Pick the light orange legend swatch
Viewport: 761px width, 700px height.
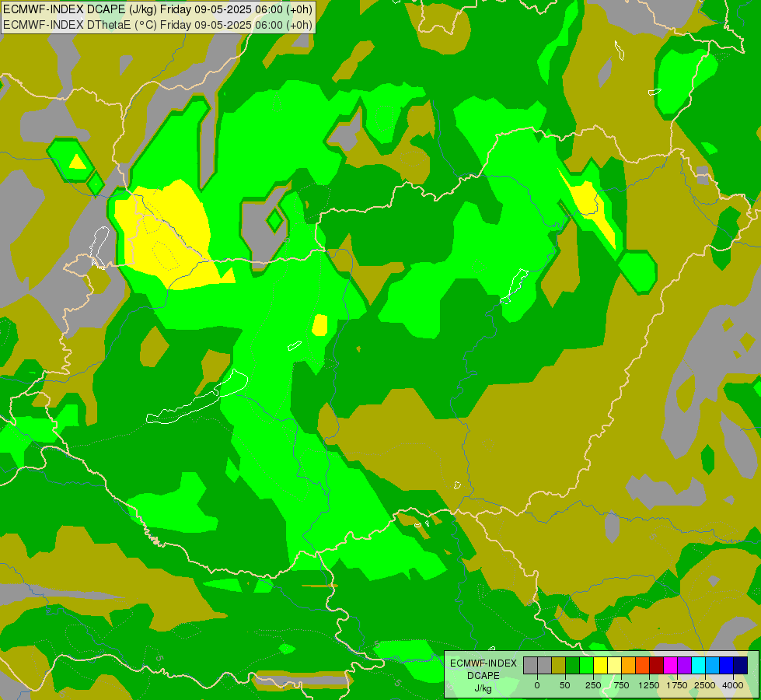[629, 666]
